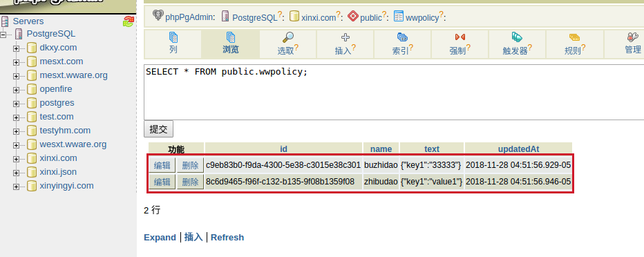Click the openfire database cylinder icon

[32, 90]
